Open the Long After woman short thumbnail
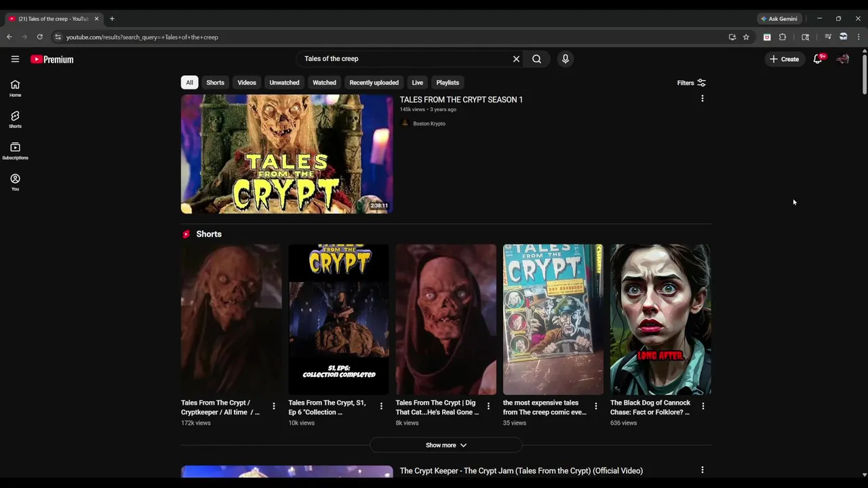The width and height of the screenshot is (868, 488). [x=660, y=319]
